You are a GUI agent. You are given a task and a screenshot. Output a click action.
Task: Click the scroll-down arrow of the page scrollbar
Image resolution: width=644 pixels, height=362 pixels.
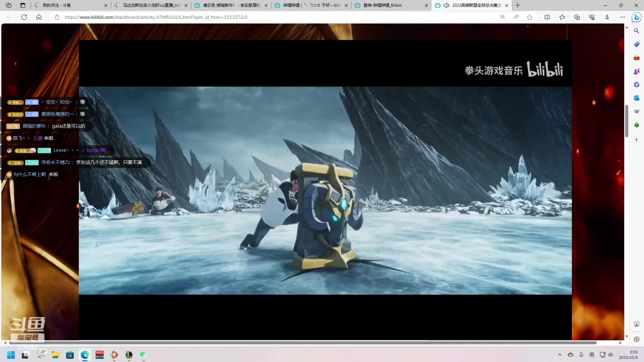click(627, 336)
